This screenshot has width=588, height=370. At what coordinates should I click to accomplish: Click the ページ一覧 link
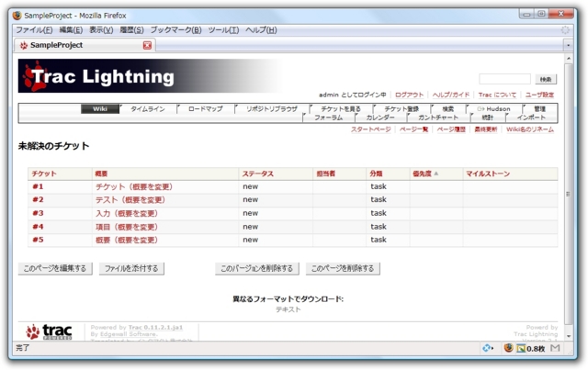pos(413,129)
